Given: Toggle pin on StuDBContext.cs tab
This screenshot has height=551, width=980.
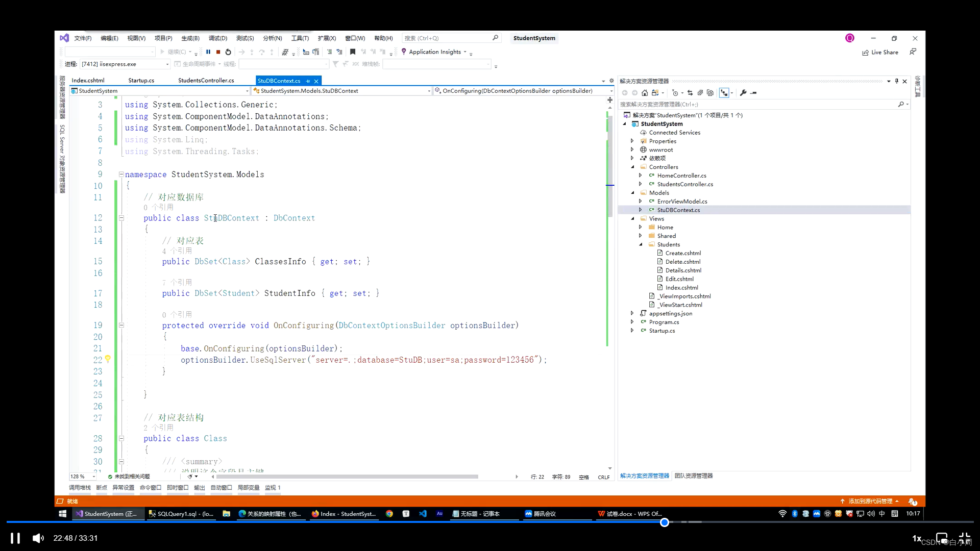Looking at the screenshot, I should pyautogui.click(x=308, y=81).
